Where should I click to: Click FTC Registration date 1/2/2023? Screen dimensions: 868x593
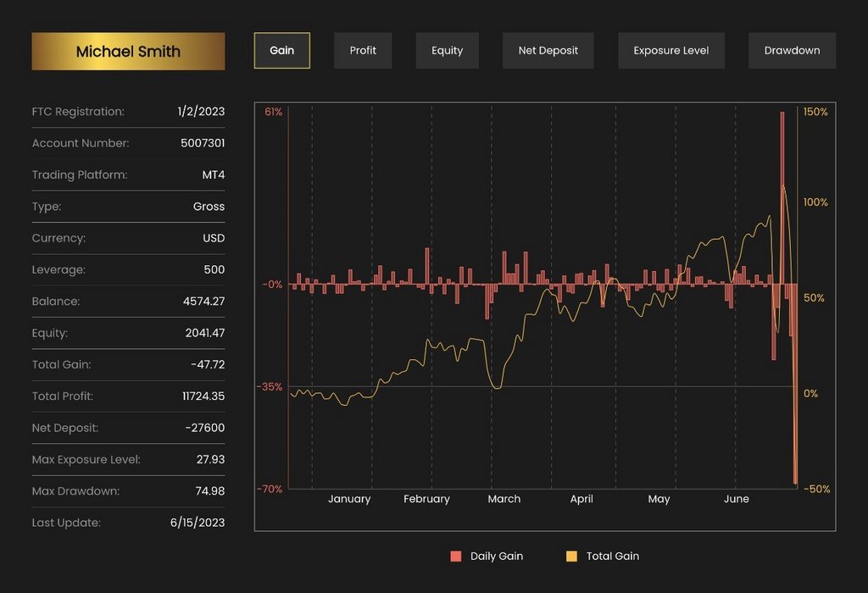[x=201, y=111]
